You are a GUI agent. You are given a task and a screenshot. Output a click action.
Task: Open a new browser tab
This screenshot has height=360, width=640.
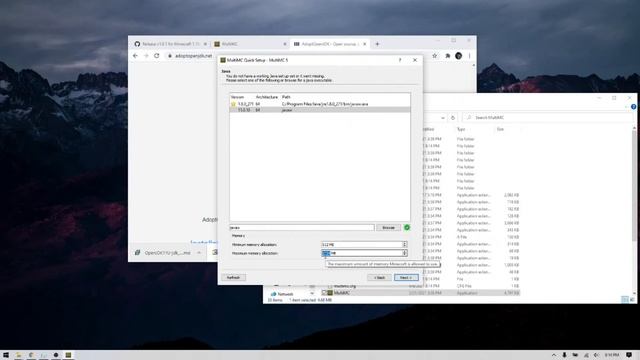click(x=377, y=44)
